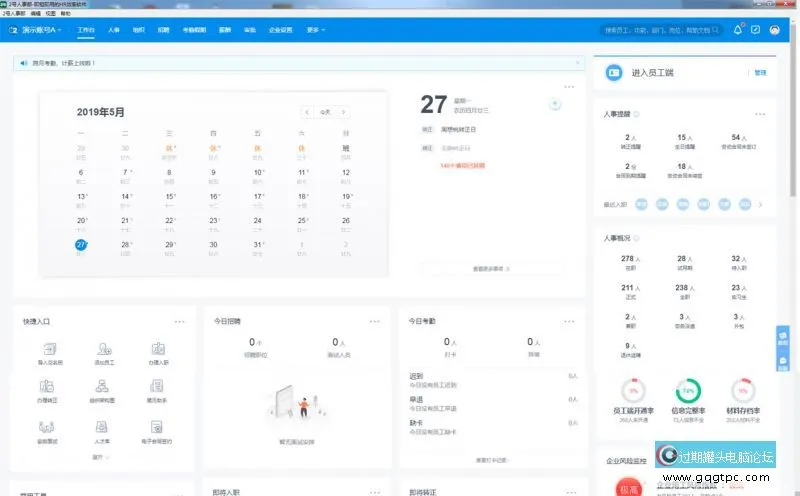The width and height of the screenshot is (800, 496).
Task: Click the red 极高 risk level badge
Action: pyautogui.click(x=628, y=488)
